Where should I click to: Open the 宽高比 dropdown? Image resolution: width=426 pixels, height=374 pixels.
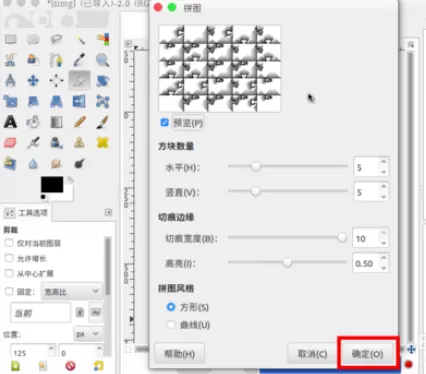tap(72, 292)
